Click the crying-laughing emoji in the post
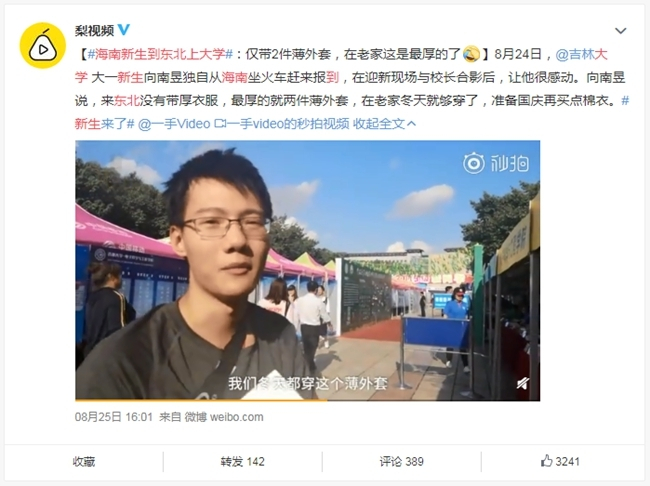 coord(471,54)
